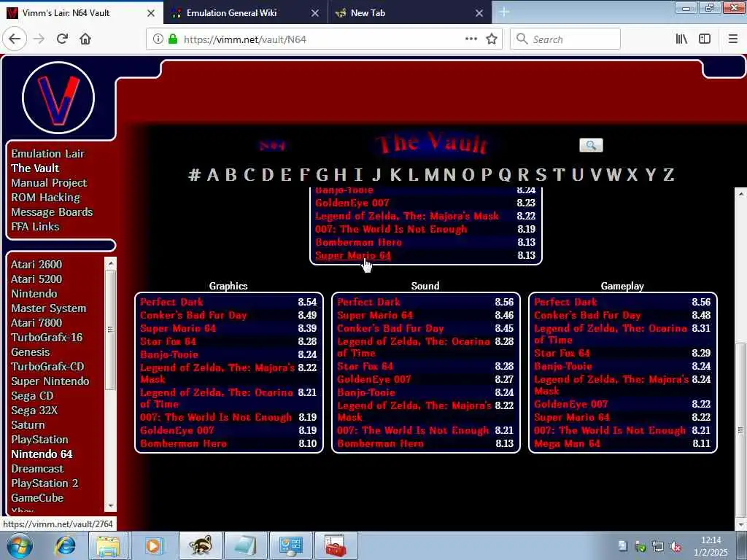Select Genesis in the systems list
The height and width of the screenshot is (560, 747).
point(31,352)
